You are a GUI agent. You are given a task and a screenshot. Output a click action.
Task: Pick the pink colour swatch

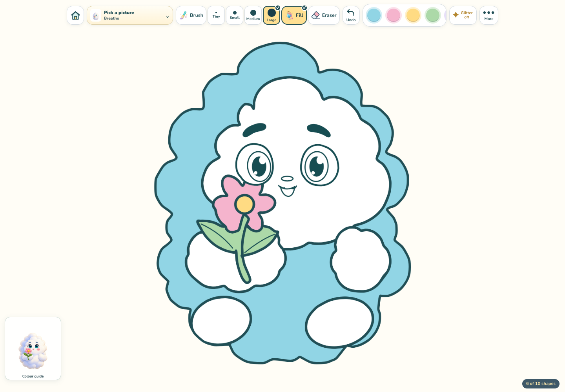click(394, 15)
